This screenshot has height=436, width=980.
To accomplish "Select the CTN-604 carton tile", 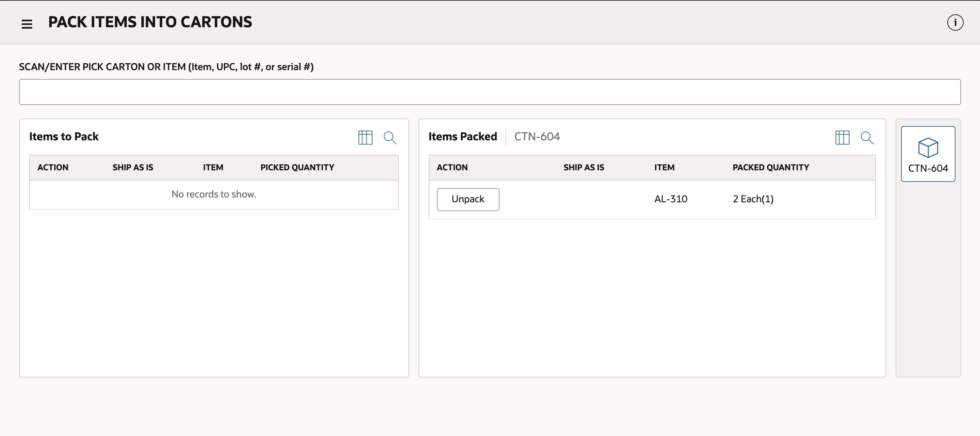I will (928, 154).
